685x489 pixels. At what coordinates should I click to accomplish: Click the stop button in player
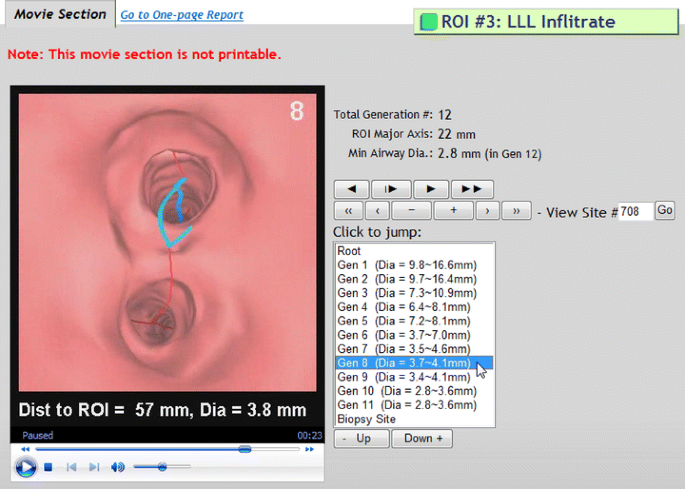point(48,467)
